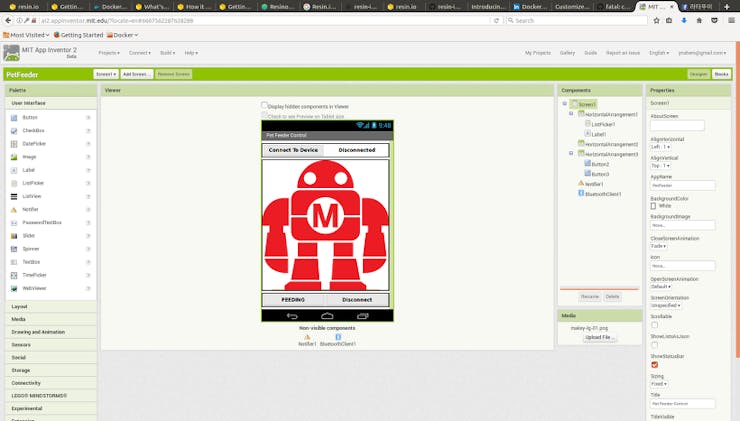Click the browser Search box
Screen dimensions: 740x421
tap(576, 21)
